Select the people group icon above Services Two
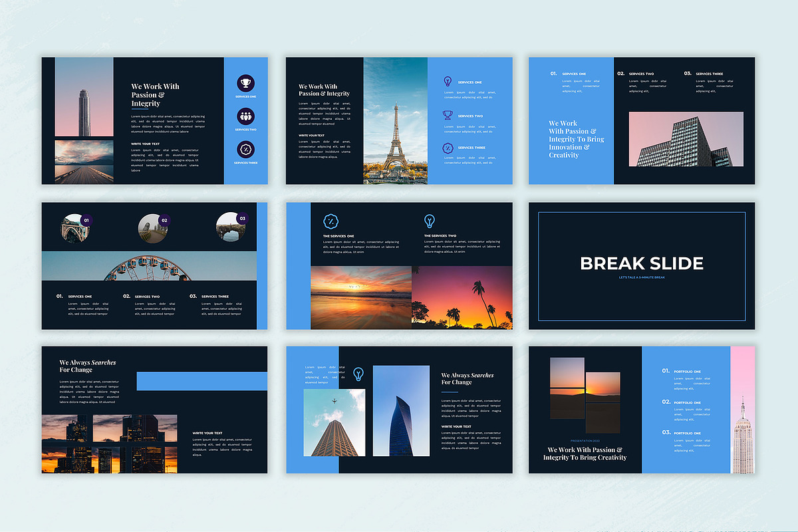 pyautogui.click(x=245, y=116)
